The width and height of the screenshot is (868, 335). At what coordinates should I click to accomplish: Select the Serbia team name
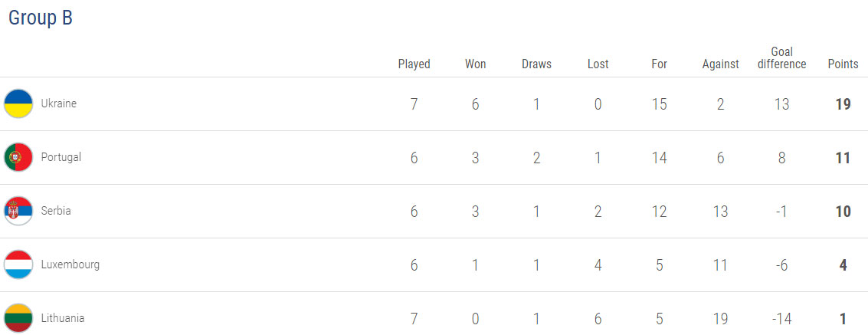pos(56,211)
